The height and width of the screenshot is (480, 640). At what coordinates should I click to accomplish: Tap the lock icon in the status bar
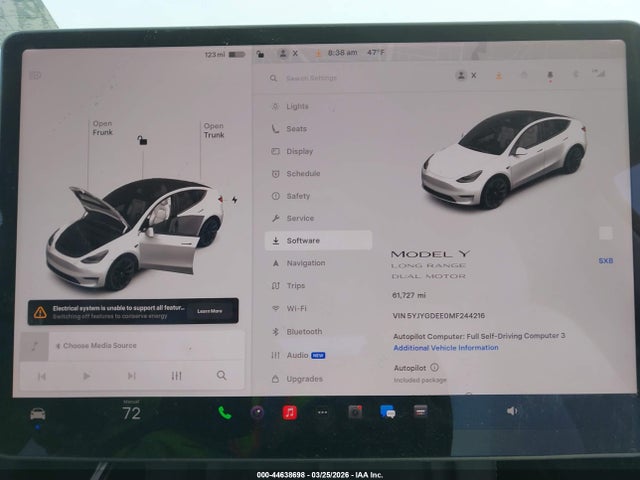tap(260, 54)
